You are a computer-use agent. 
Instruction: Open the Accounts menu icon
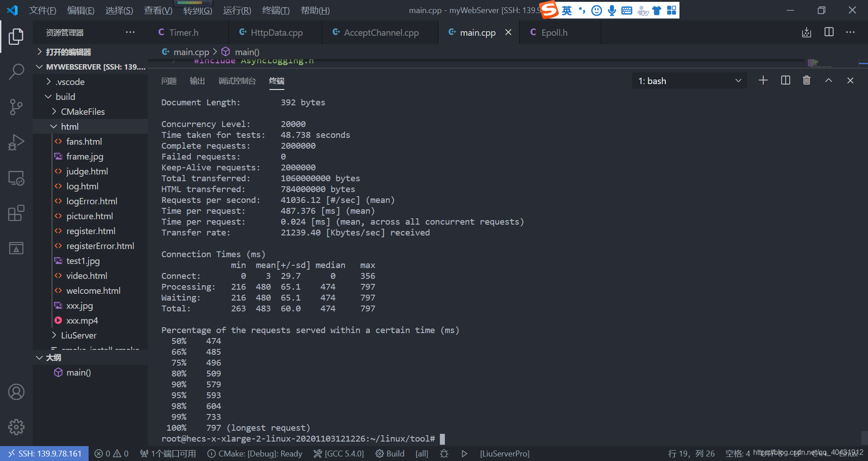coord(16,392)
